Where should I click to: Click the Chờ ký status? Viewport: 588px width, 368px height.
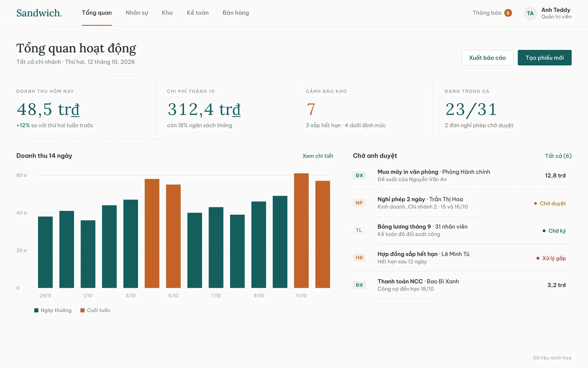(554, 231)
